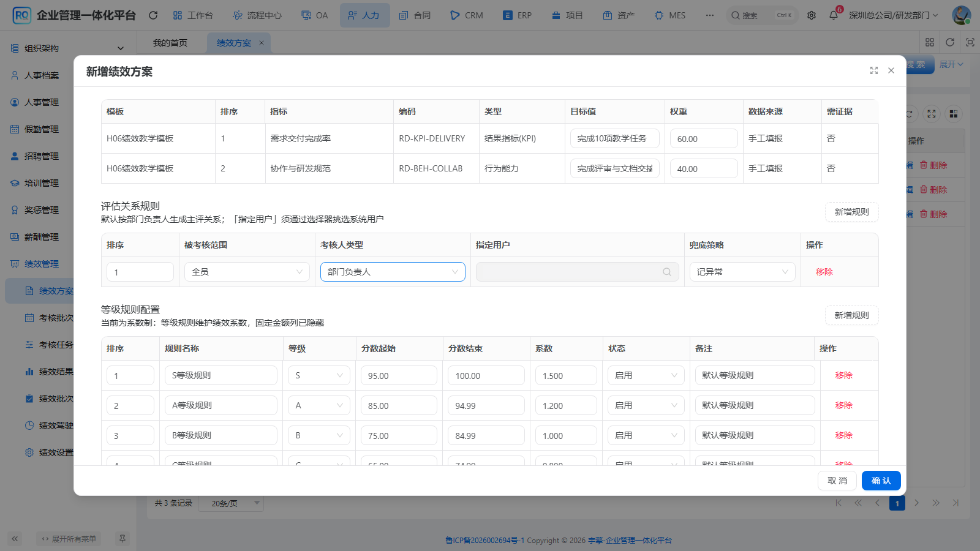Click the content fullscreen icon in tab bar
The height and width of the screenshot is (551, 980).
click(970, 42)
